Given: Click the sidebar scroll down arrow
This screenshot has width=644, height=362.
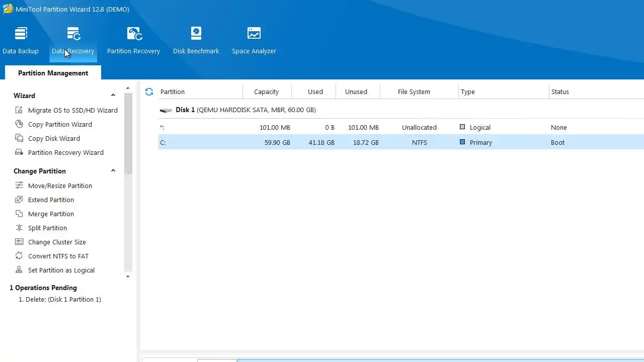Looking at the screenshot, I should point(128,277).
